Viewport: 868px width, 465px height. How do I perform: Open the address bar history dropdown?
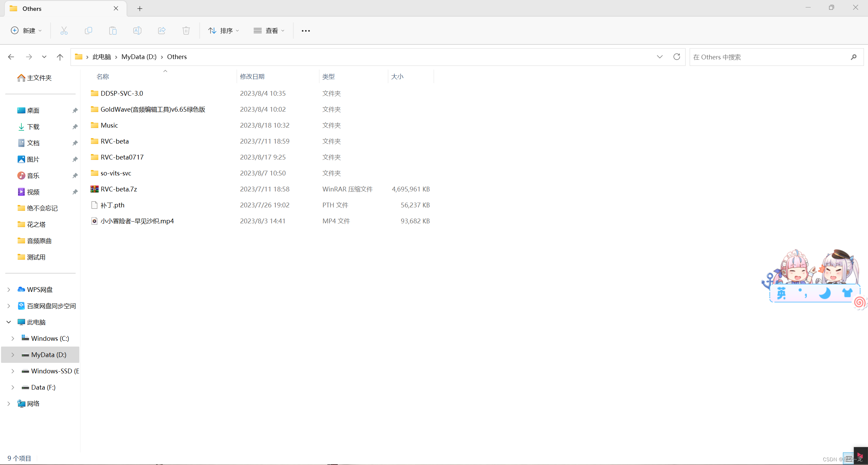(x=659, y=57)
